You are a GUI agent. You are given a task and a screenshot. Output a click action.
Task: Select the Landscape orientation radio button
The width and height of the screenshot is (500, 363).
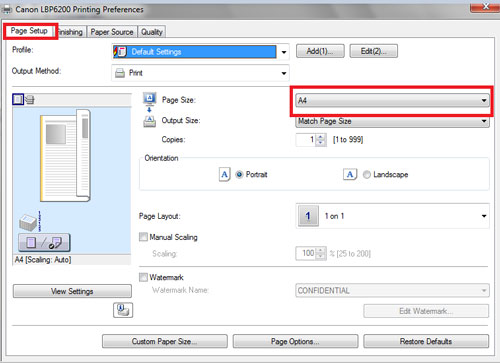click(367, 174)
